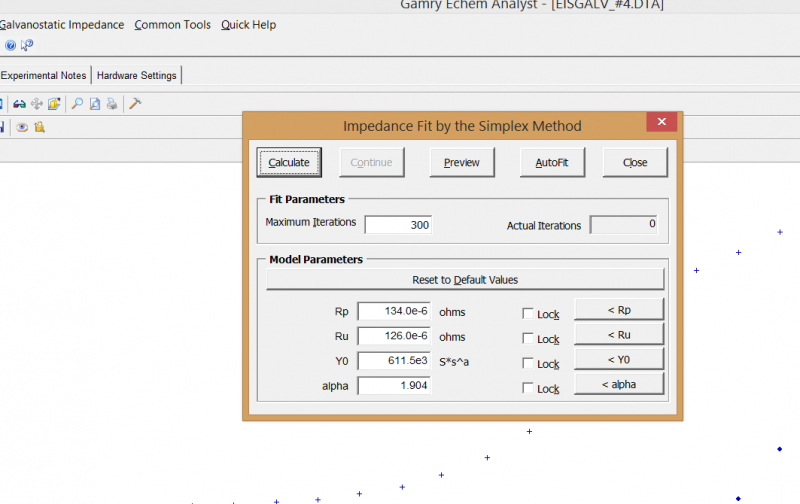Run AutoFit in the dialog
The width and height of the screenshot is (800, 504).
[552, 163]
